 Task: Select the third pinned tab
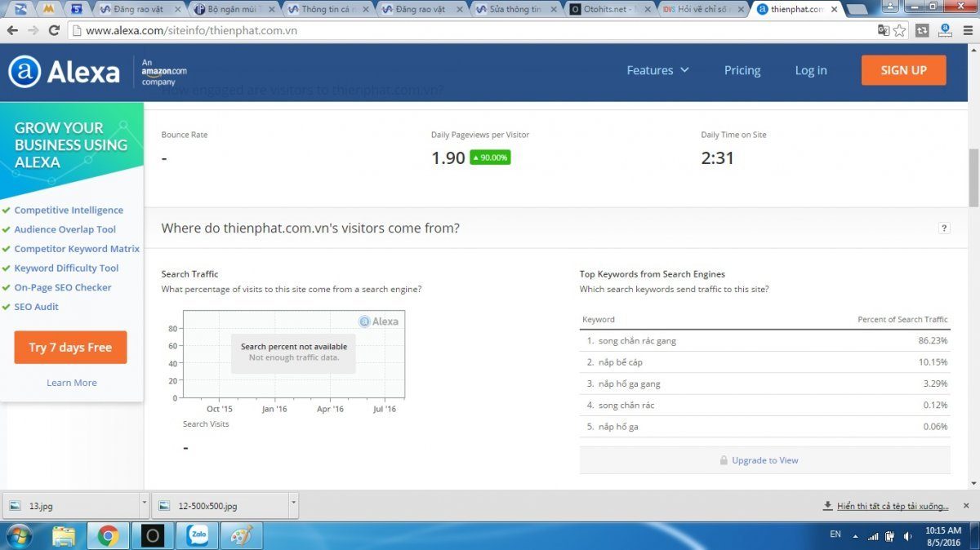coord(77,9)
